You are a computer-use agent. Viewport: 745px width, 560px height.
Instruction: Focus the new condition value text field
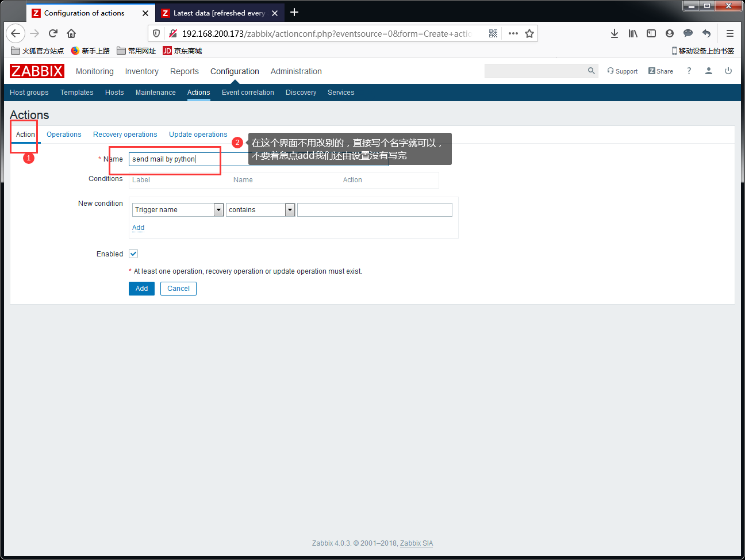pos(375,210)
